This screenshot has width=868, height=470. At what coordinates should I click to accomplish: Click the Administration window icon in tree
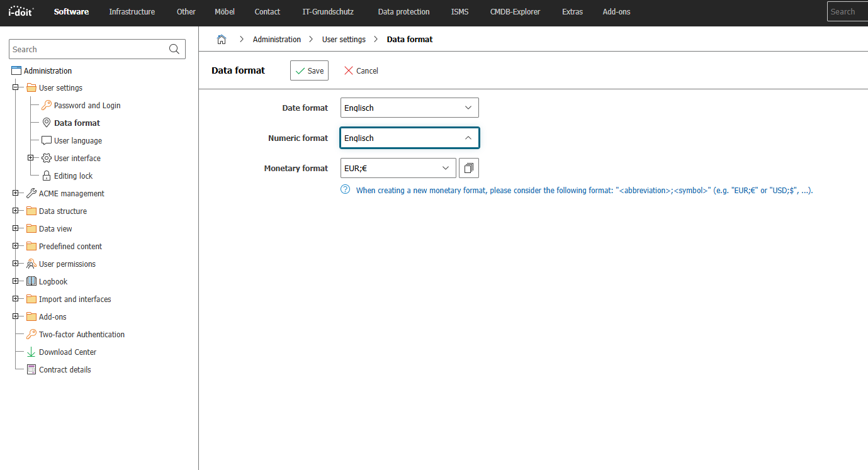click(16, 70)
